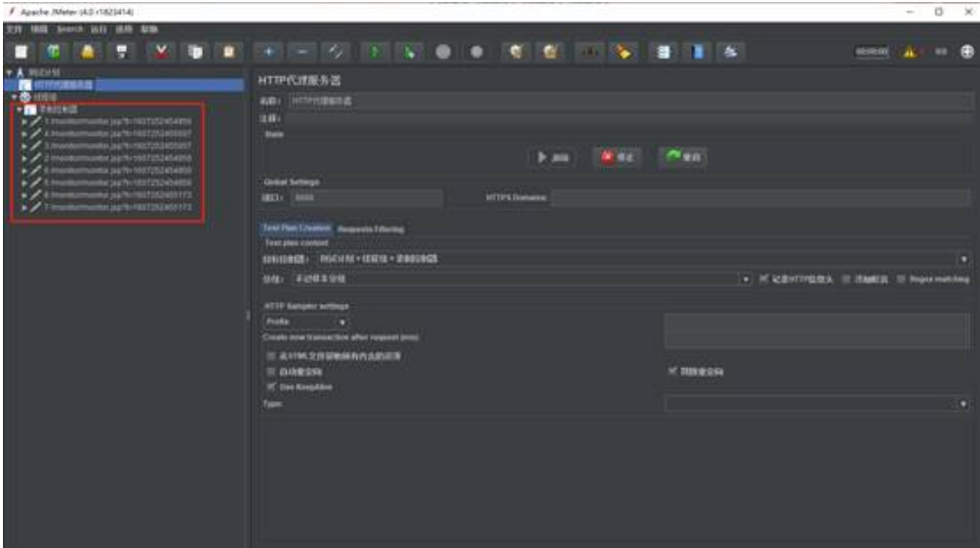This screenshot has width=980, height=548.
Task: Click the Clear results toolbar icon
Action: pyautogui.click(x=516, y=52)
